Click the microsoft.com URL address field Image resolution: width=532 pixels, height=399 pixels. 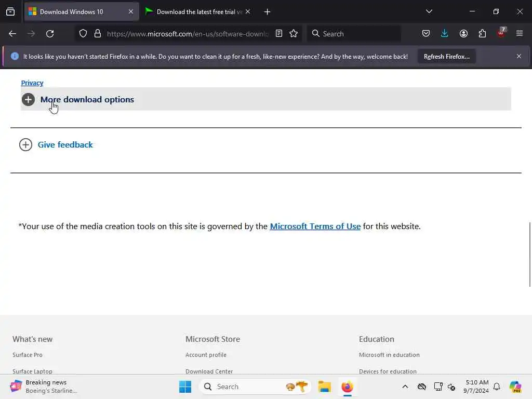pos(187,34)
